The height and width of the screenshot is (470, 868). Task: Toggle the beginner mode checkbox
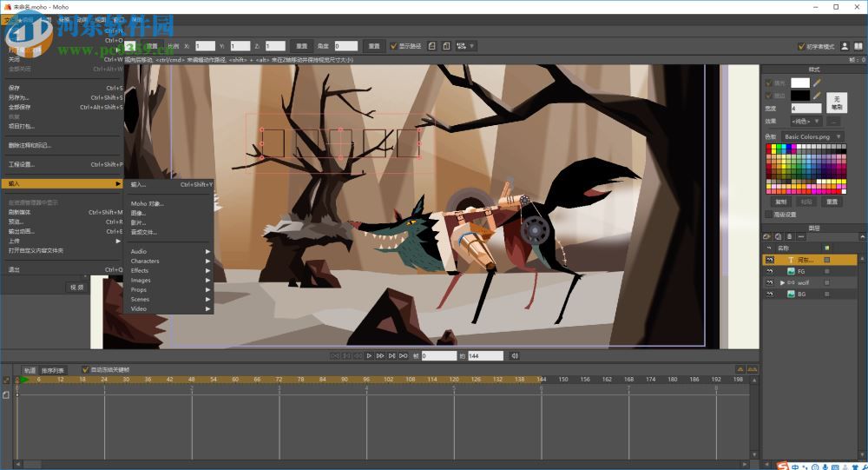pyautogui.click(x=801, y=46)
